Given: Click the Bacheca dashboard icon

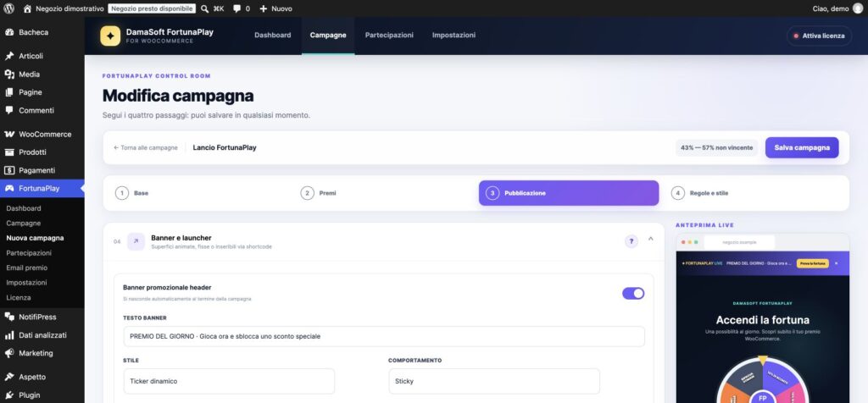Looking at the screenshot, I should point(8,32).
